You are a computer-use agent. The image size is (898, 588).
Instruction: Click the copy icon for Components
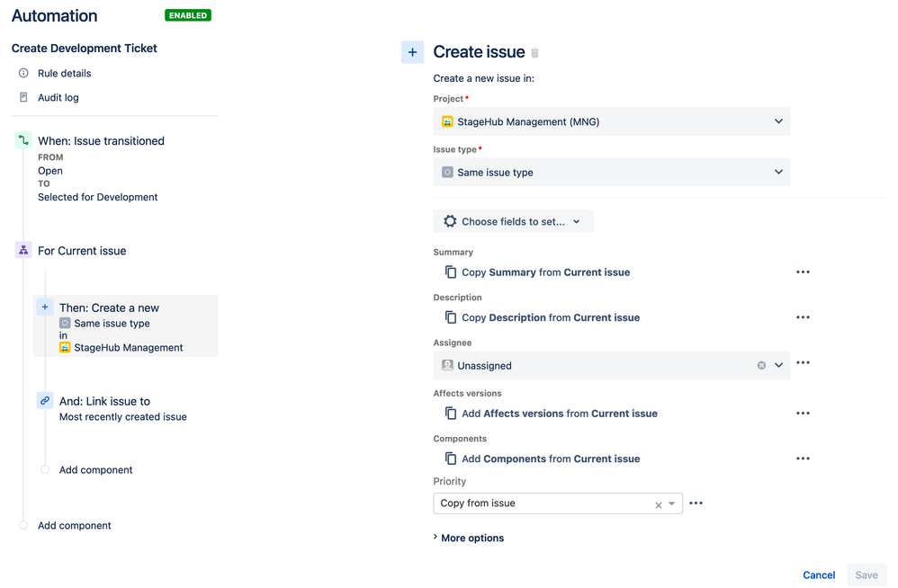451,459
